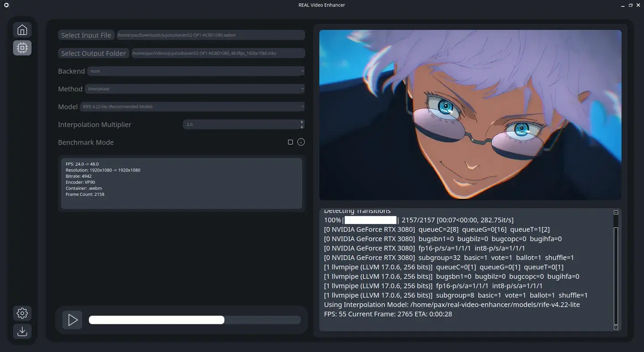Expand the Model RIFE 4.22-lite dropdown
This screenshot has width=644, height=352.
coord(192,107)
